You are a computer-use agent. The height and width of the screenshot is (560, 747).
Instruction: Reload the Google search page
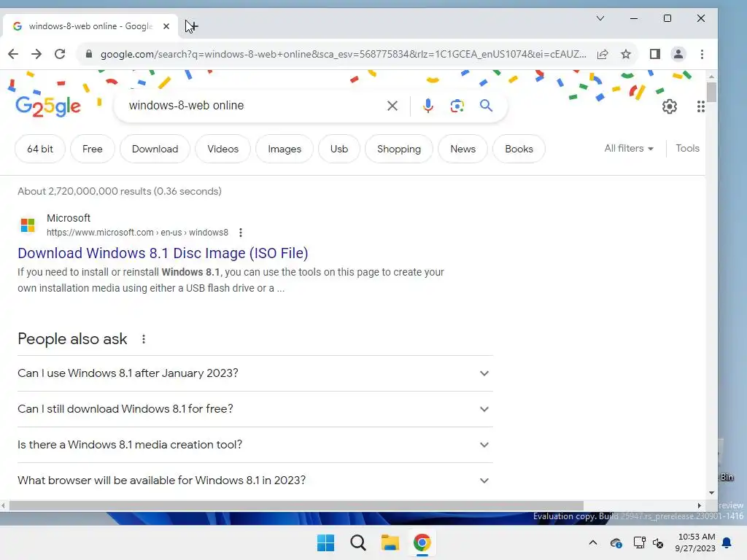(60, 54)
